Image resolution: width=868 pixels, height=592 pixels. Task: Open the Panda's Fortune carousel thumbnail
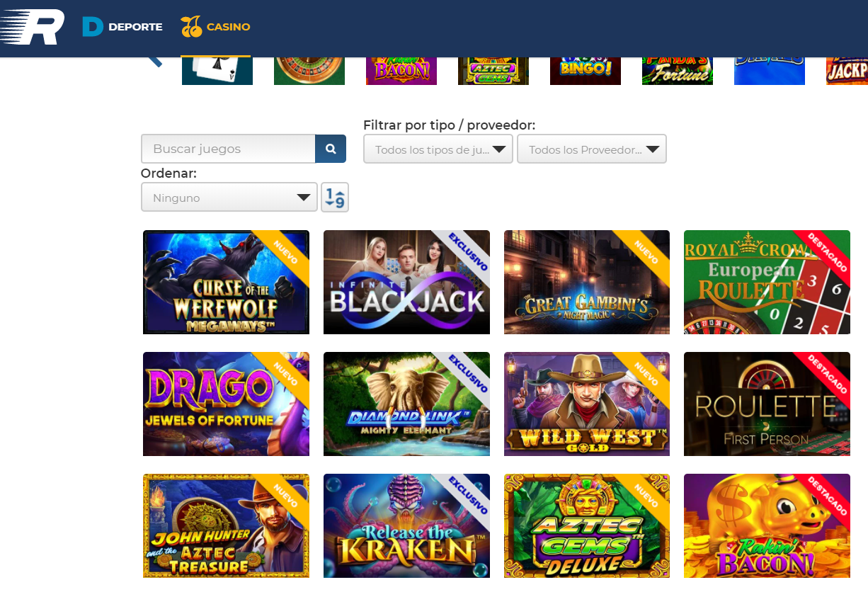coord(678,71)
